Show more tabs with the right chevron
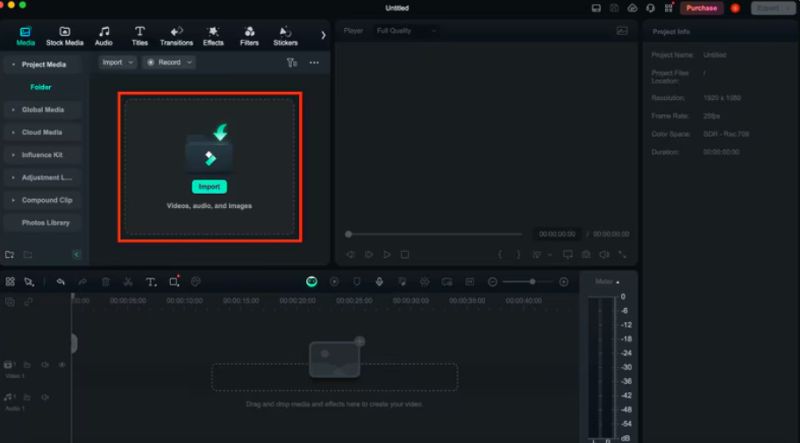The image size is (800, 443). (x=323, y=35)
